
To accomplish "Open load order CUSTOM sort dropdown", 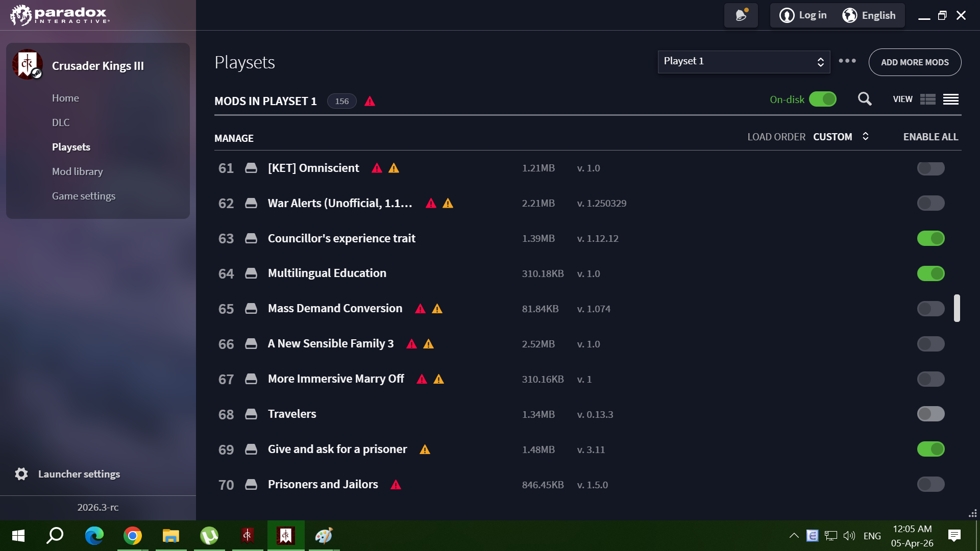I will click(841, 137).
